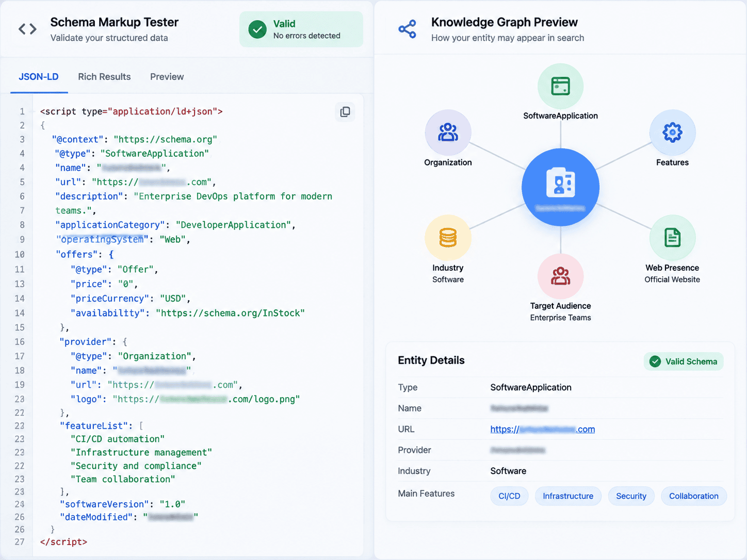Screen dimensions: 747x560
Task: Click the "@type": "Organization" code line
Action: point(133,356)
